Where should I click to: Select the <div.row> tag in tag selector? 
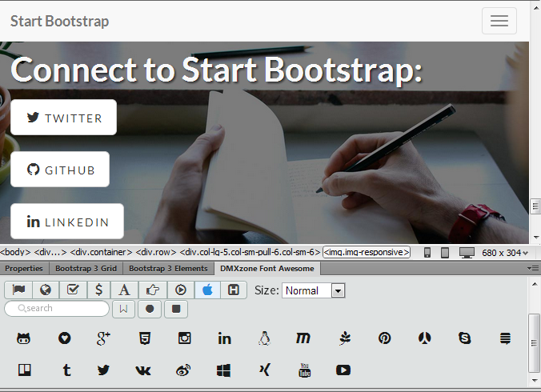[156, 252]
